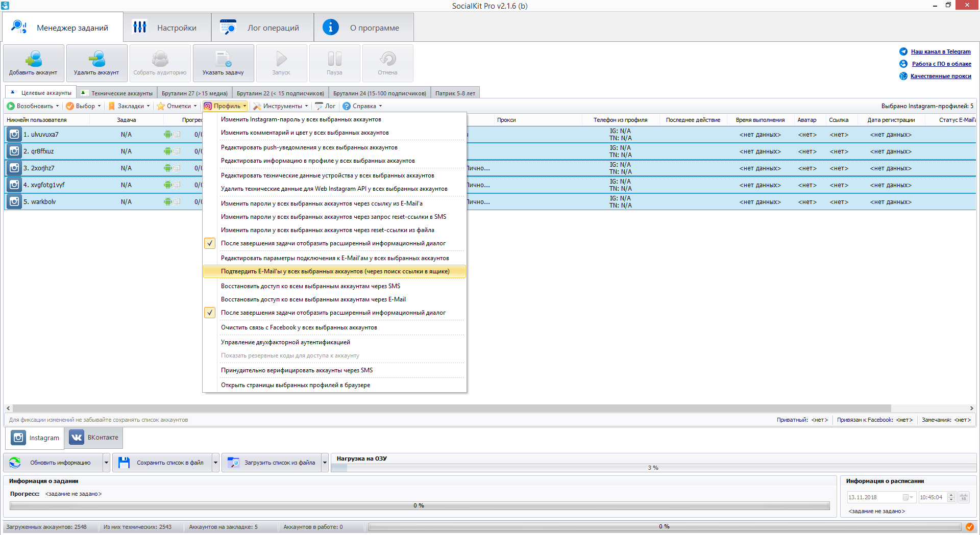Select 'Изменить Instagram-пароль' menu item
The width and height of the screenshot is (980, 535).
[334, 119]
